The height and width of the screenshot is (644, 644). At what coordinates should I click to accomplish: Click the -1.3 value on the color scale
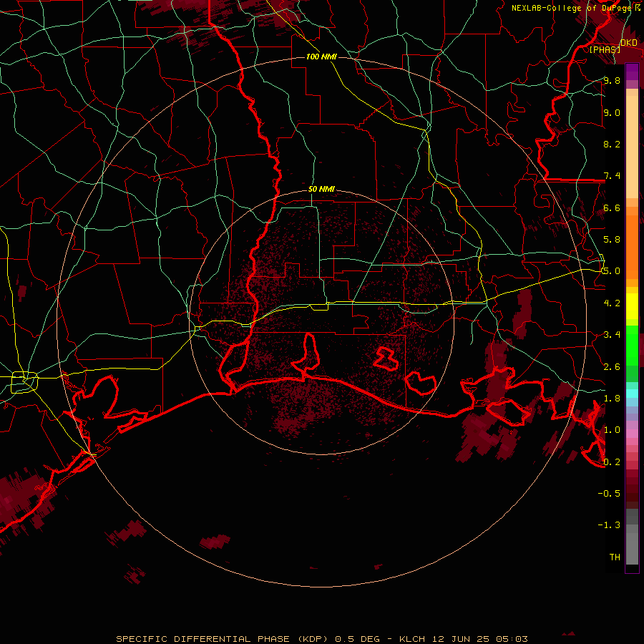[609, 525]
